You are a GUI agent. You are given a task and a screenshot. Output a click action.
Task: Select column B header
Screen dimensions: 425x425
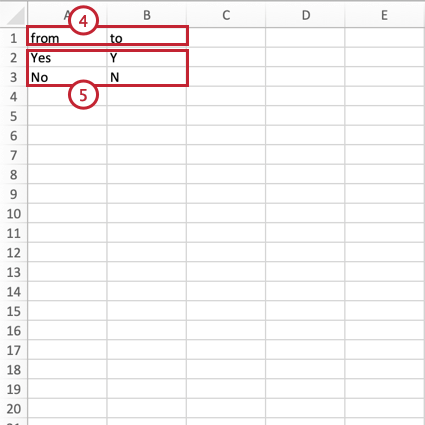pos(147,15)
